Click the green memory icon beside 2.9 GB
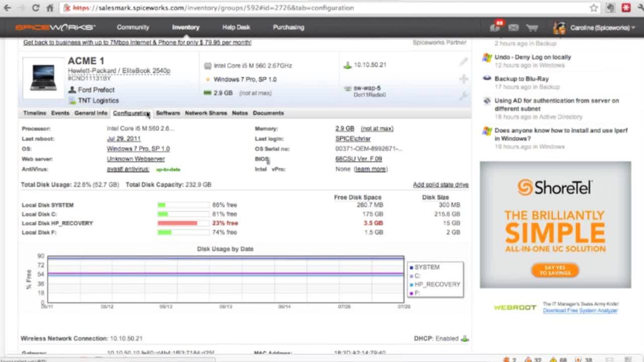This screenshot has height=362, width=644. pyautogui.click(x=207, y=93)
